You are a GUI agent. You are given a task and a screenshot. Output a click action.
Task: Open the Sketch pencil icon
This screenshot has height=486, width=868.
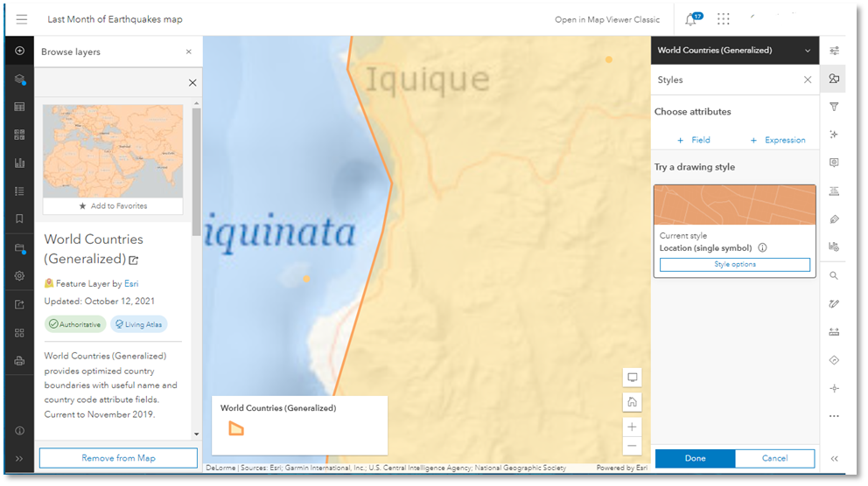pyautogui.click(x=834, y=303)
